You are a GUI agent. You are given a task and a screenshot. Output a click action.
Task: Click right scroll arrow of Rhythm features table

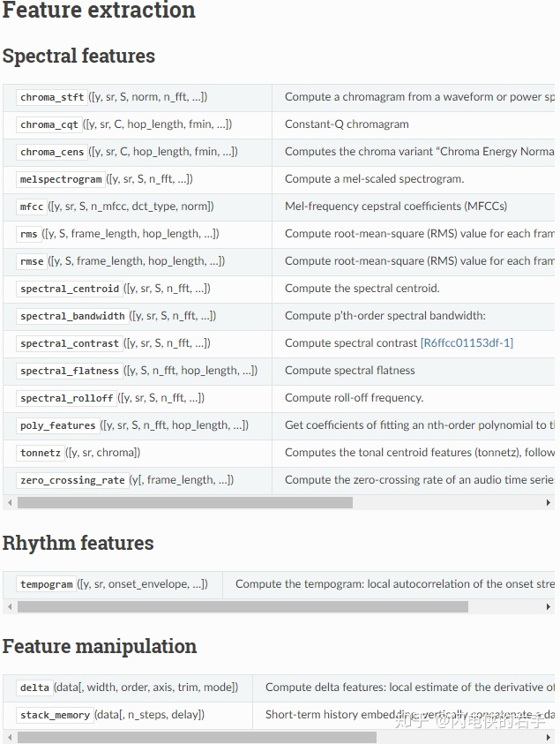[x=549, y=607]
